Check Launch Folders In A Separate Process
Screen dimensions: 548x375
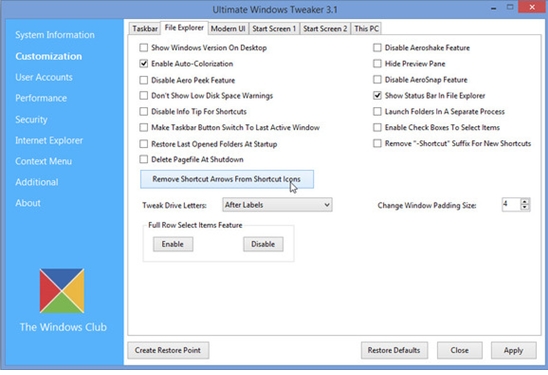click(377, 111)
